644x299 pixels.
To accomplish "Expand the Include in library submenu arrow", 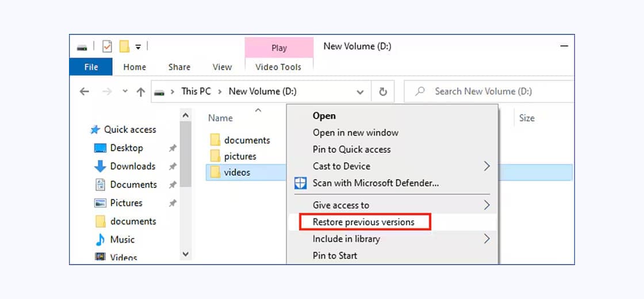I will click(486, 239).
